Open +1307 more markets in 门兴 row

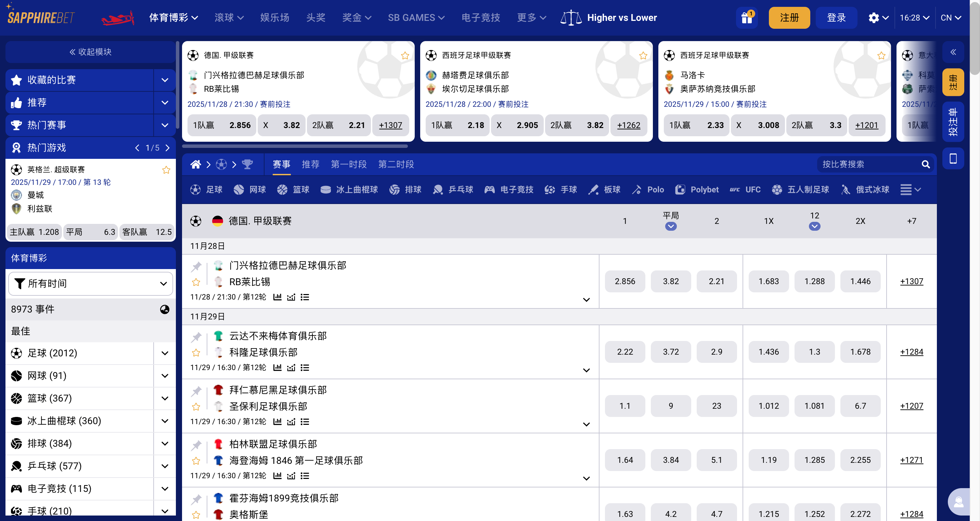912,281
